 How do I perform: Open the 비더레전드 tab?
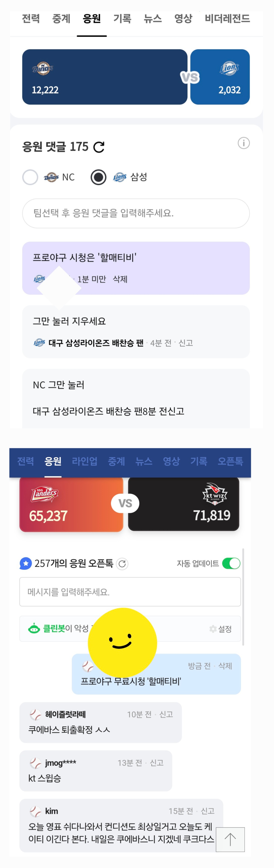click(x=227, y=19)
